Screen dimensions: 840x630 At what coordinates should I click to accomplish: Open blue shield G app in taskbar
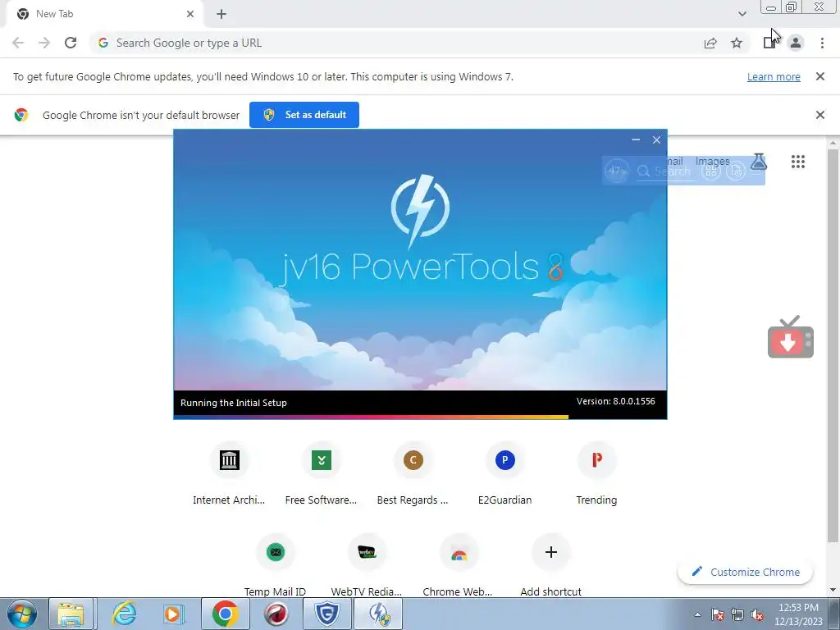tap(326, 614)
